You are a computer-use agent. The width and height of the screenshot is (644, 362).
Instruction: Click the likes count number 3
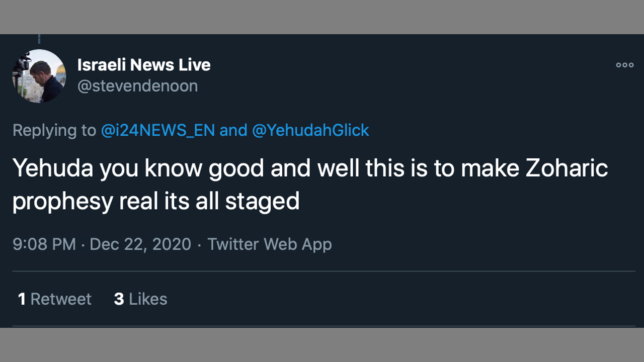tap(119, 299)
